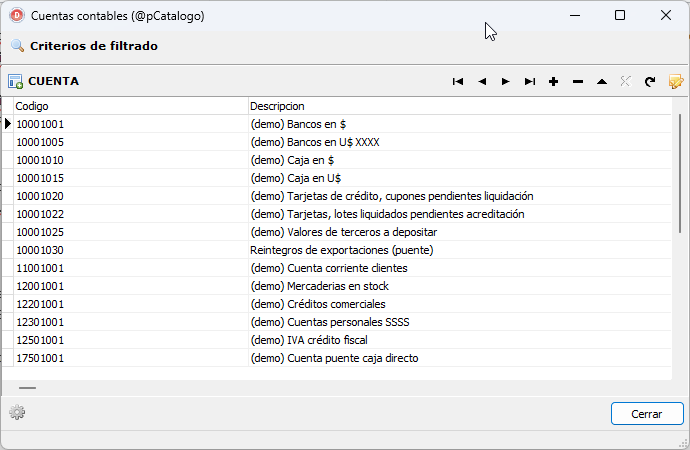Sort by the Codigo column header
This screenshot has height=450, width=690.
131,106
